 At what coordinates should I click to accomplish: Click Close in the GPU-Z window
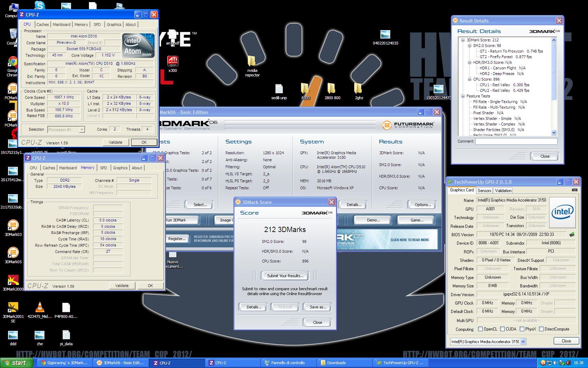click(x=566, y=341)
